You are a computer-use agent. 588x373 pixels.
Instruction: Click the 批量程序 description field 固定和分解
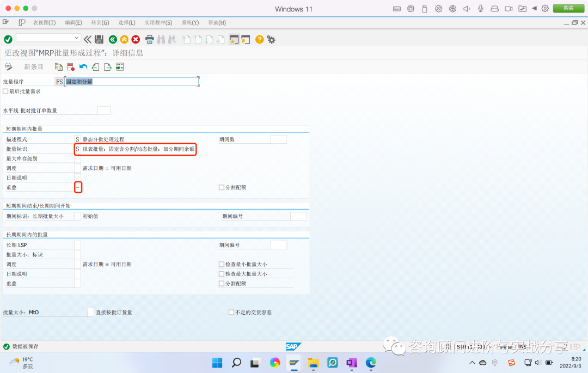(x=132, y=81)
